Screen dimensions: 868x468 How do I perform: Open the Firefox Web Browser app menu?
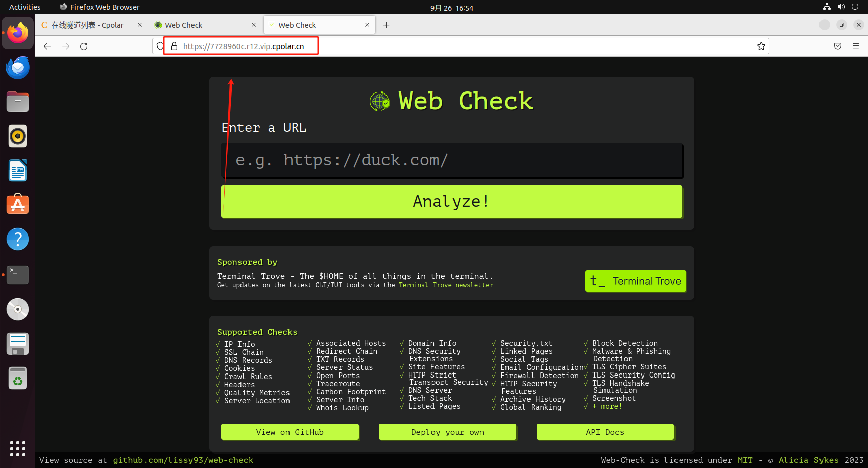click(100, 7)
